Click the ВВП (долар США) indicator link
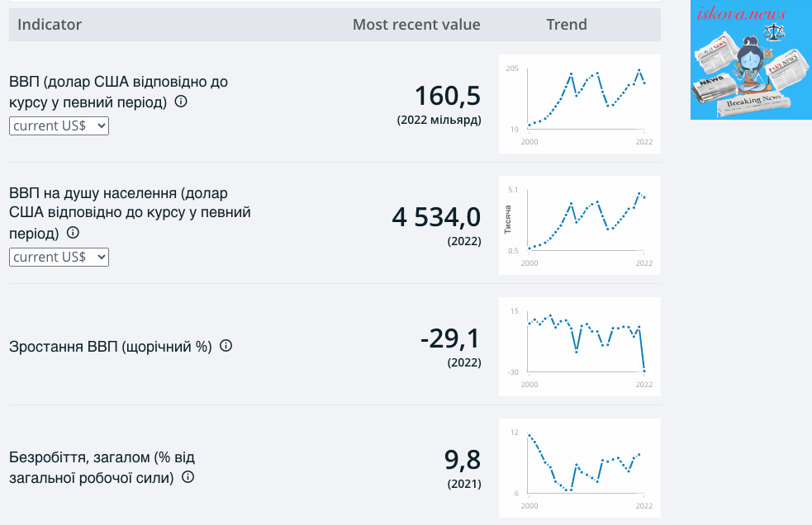Viewport: 812px width, 525px height. coord(119,92)
